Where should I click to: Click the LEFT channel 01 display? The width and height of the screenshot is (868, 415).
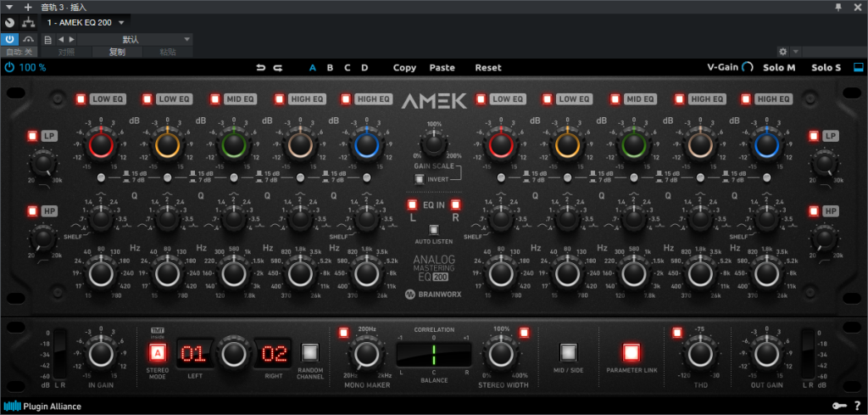click(x=196, y=353)
